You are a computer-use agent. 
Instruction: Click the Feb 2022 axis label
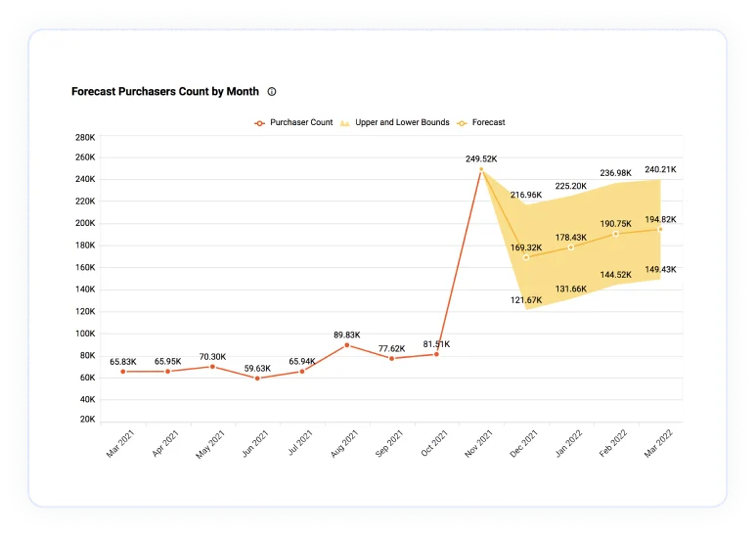click(613, 443)
